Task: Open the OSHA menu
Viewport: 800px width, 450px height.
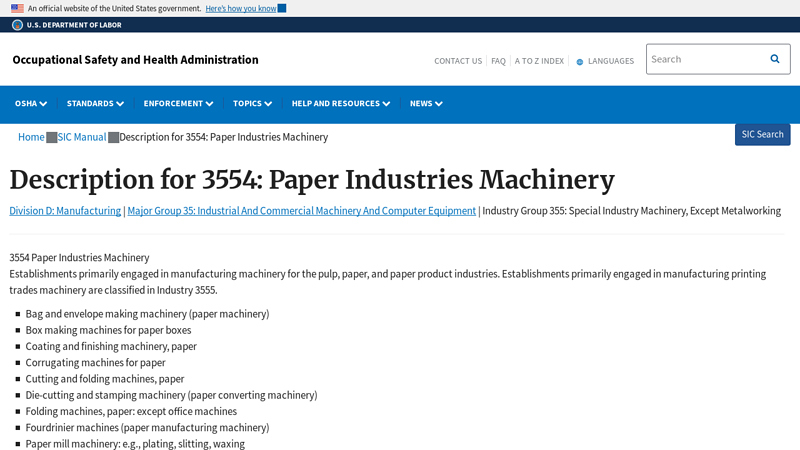Action: tap(31, 104)
